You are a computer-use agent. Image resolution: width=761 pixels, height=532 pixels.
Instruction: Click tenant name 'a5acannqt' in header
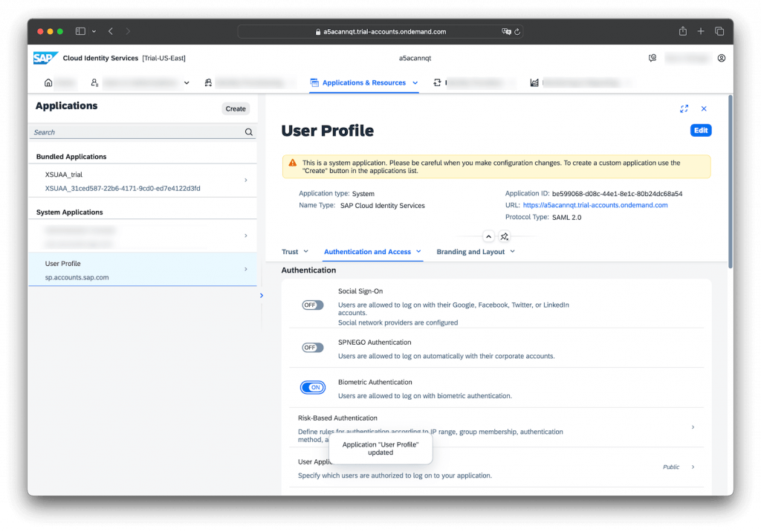click(x=415, y=58)
